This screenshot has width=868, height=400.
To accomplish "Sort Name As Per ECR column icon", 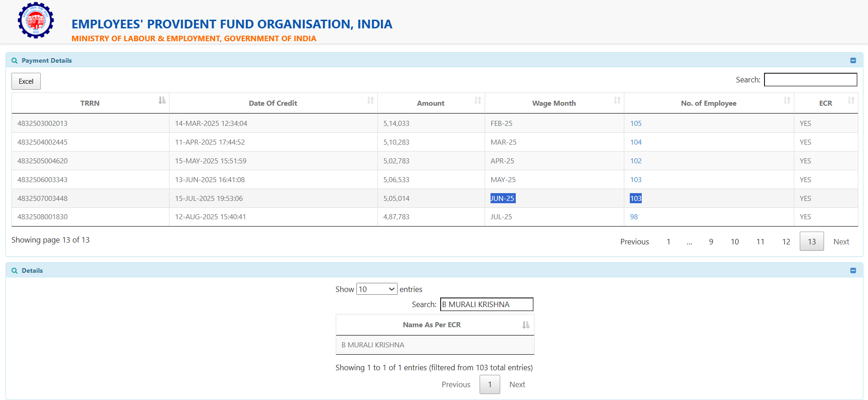I will pyautogui.click(x=525, y=325).
